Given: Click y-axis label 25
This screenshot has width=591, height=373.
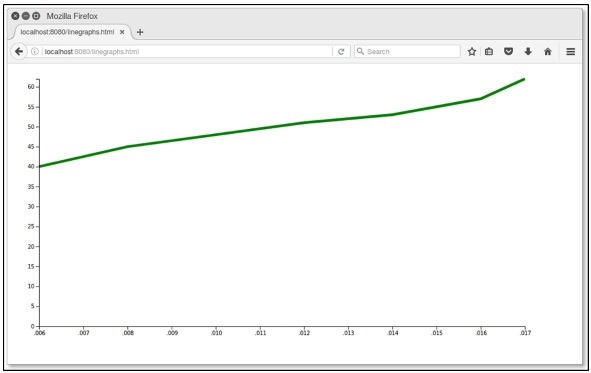Looking at the screenshot, I should click(31, 226).
